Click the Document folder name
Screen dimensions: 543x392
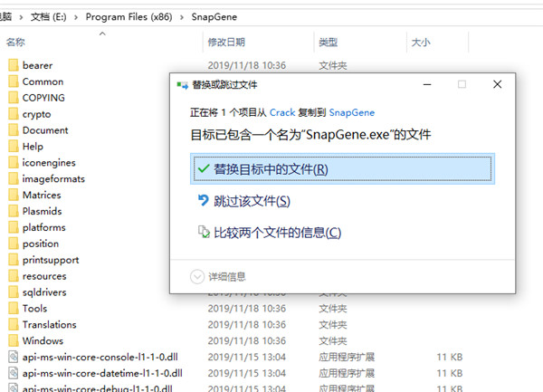click(45, 129)
